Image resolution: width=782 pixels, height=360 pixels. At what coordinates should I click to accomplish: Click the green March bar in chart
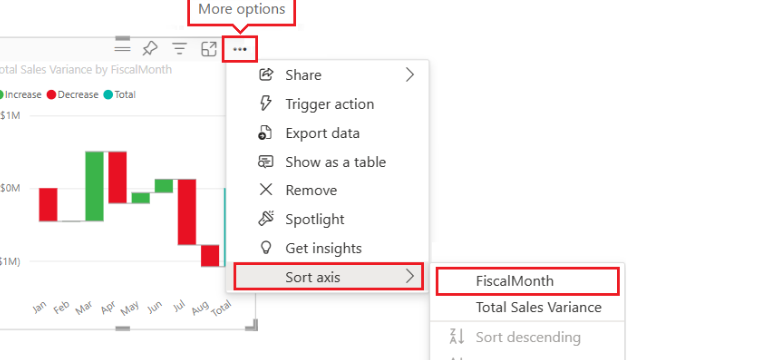point(94,186)
